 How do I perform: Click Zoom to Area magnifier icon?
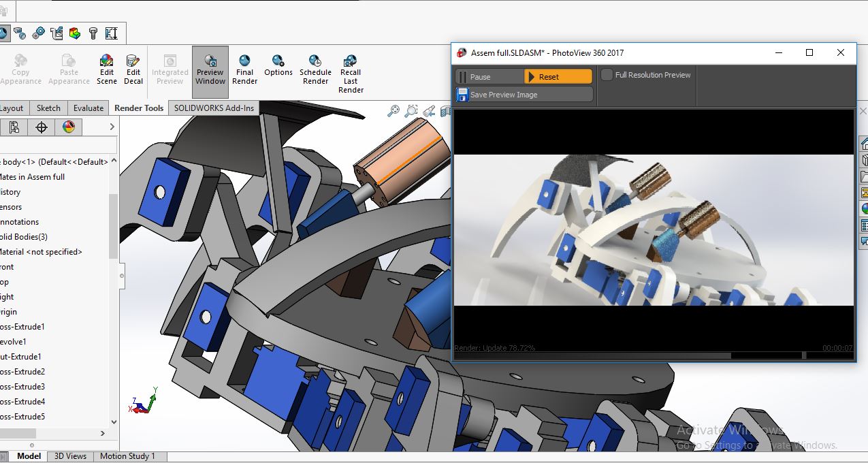coord(411,111)
